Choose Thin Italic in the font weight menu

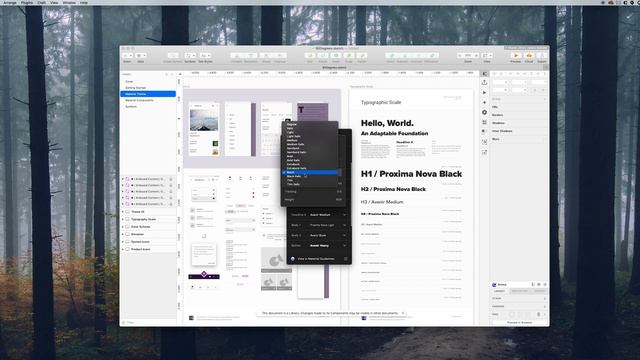click(310, 184)
